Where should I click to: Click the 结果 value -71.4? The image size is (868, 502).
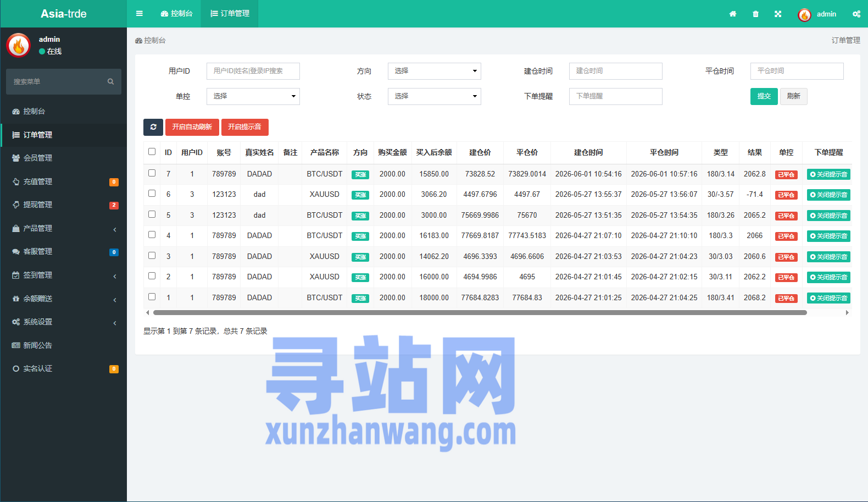point(754,194)
